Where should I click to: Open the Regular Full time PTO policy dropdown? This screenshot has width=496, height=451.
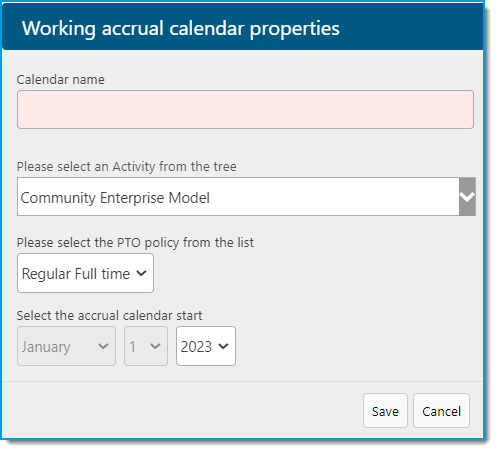point(85,273)
